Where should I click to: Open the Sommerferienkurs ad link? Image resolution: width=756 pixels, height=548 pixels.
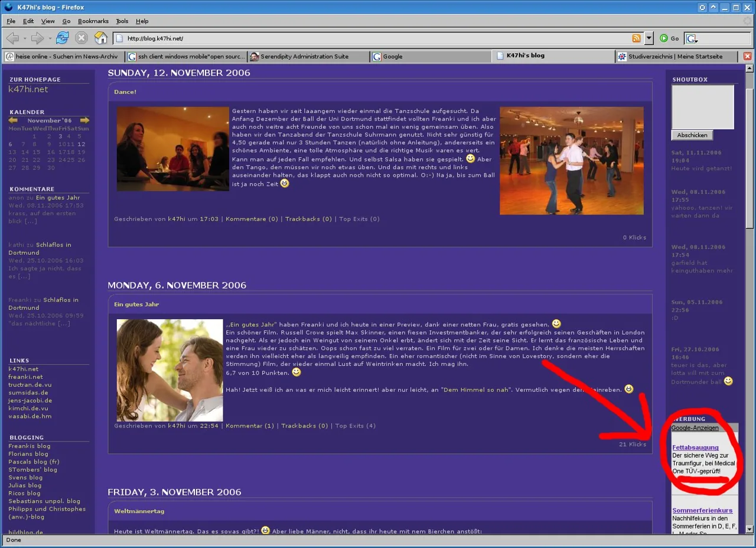click(702, 510)
